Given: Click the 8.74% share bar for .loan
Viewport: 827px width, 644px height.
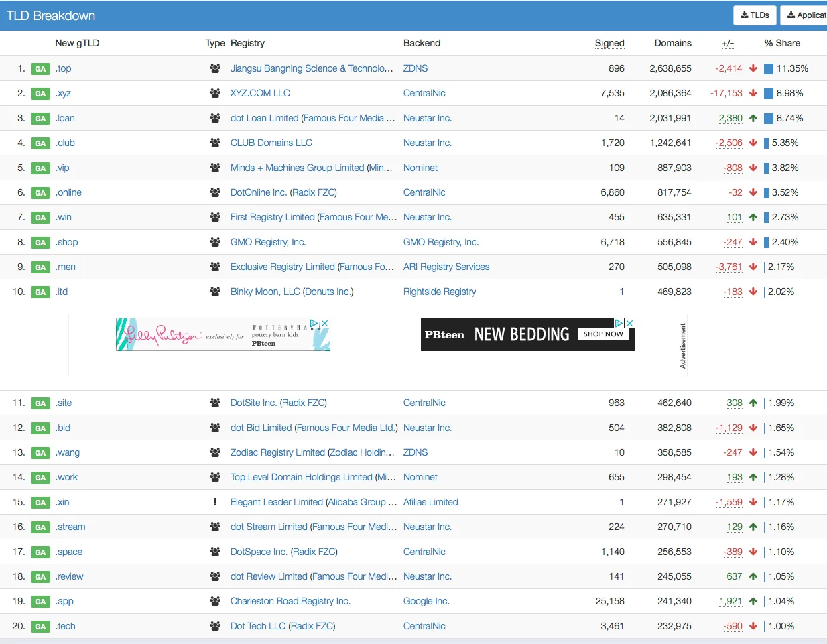Looking at the screenshot, I should click(768, 118).
